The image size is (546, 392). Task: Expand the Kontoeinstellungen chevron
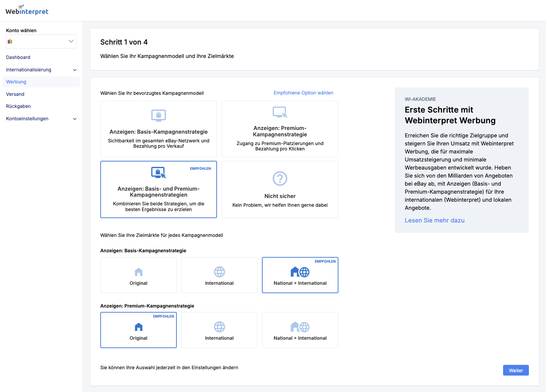point(75,119)
